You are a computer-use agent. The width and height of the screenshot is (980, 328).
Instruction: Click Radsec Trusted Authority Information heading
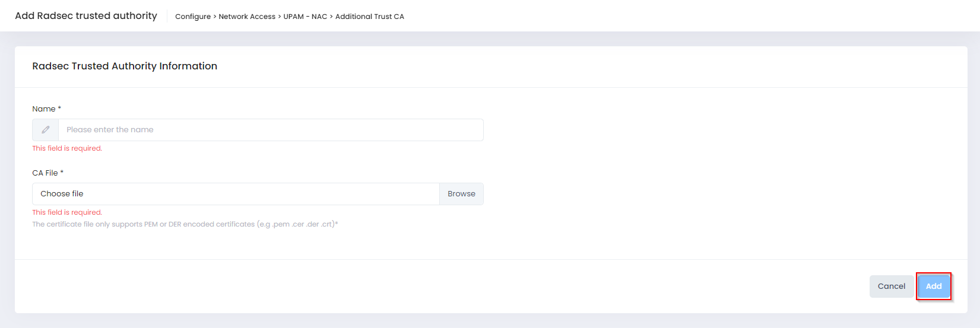[x=125, y=66]
